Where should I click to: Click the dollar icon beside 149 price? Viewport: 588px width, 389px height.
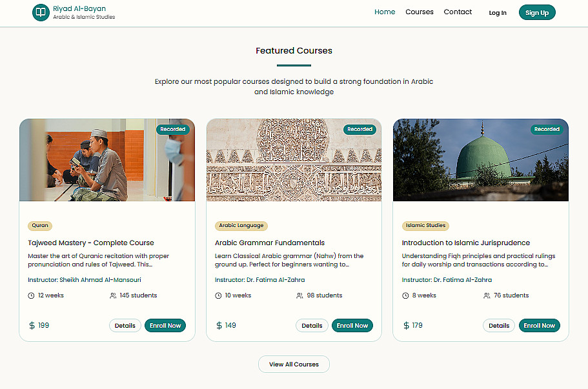(x=219, y=326)
